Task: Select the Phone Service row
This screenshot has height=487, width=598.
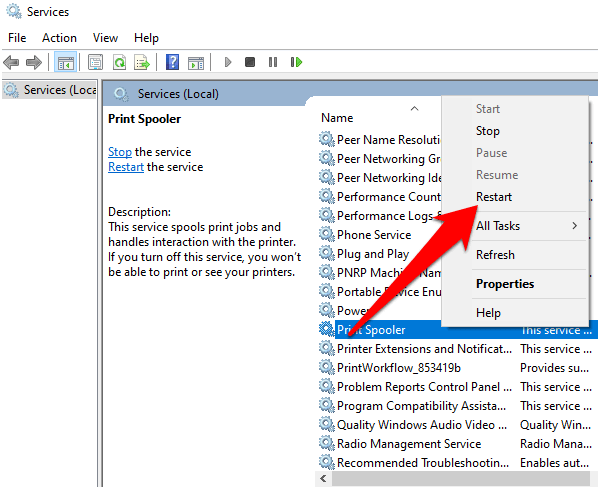Action: click(x=374, y=235)
